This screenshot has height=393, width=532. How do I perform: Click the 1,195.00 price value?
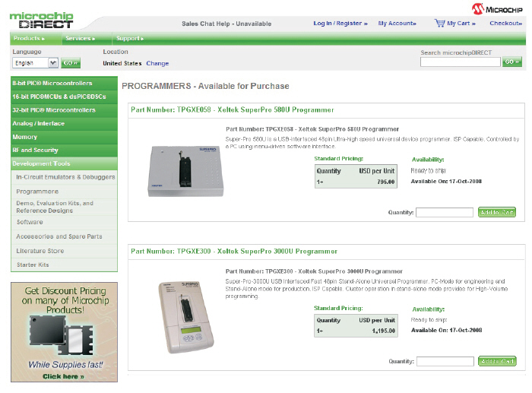(x=383, y=331)
